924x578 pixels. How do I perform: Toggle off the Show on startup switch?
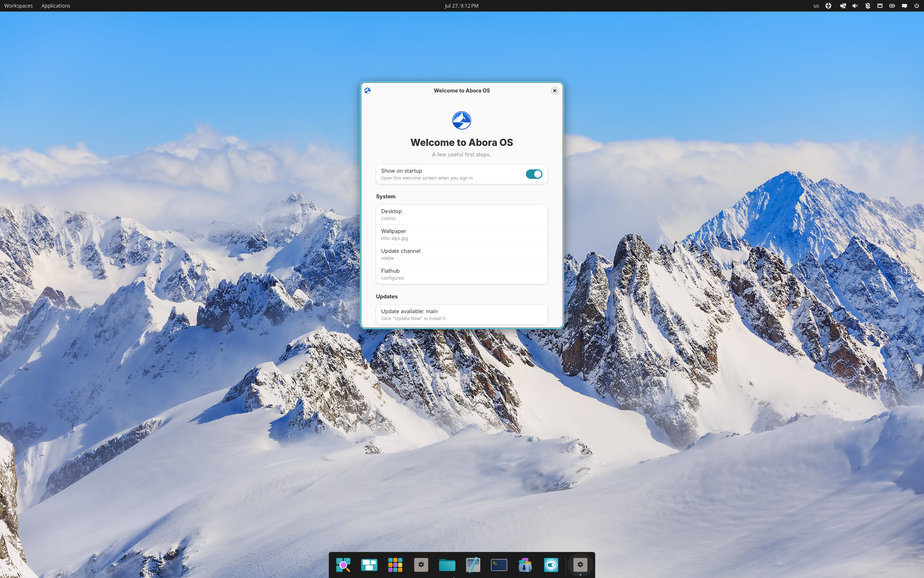tap(534, 174)
